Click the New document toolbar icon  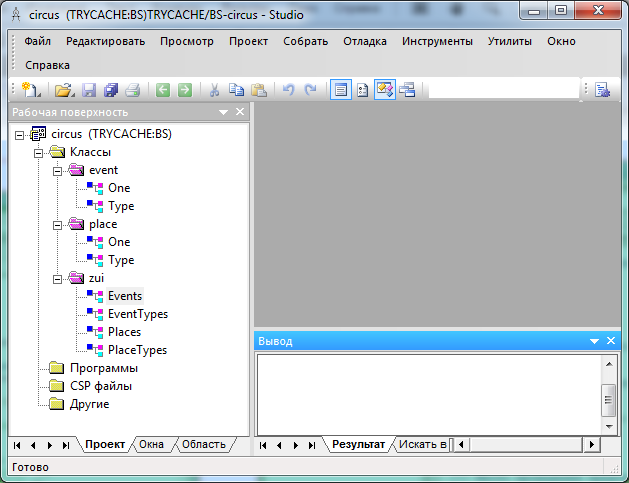30,89
